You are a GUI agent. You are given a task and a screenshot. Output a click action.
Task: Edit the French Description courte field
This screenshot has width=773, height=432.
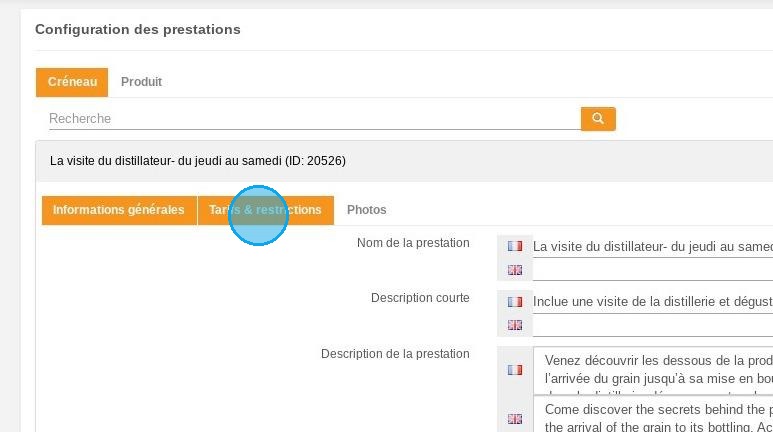coord(653,301)
